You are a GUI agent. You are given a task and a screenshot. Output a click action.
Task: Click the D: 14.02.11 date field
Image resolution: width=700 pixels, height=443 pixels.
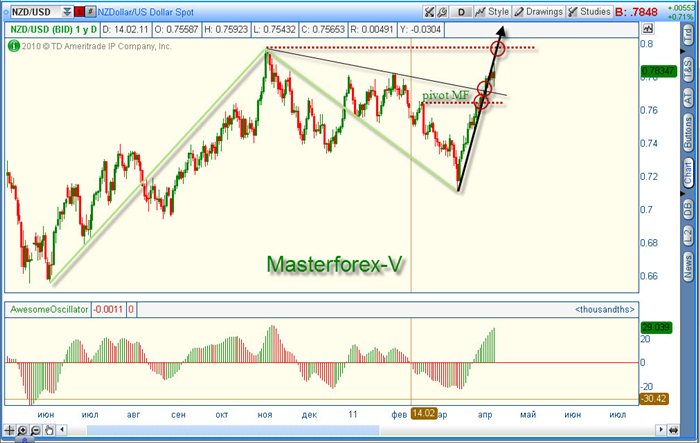pyautogui.click(x=125, y=29)
